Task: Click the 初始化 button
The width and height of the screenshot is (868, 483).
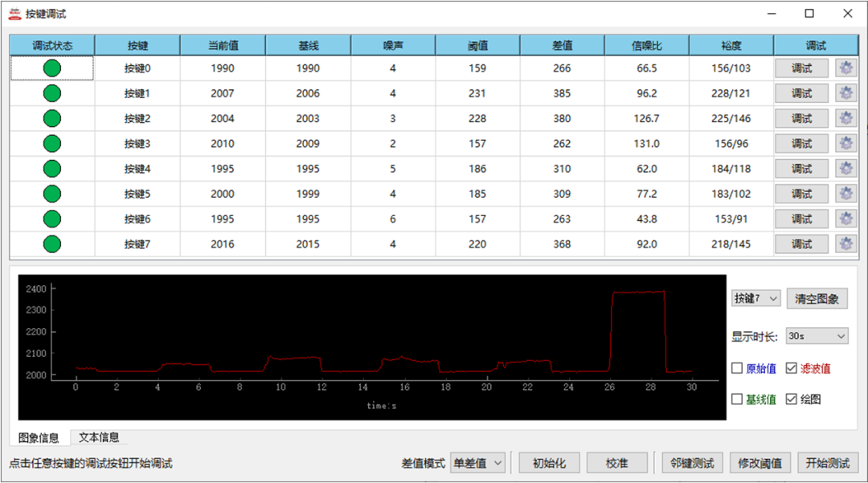Action: [549, 463]
